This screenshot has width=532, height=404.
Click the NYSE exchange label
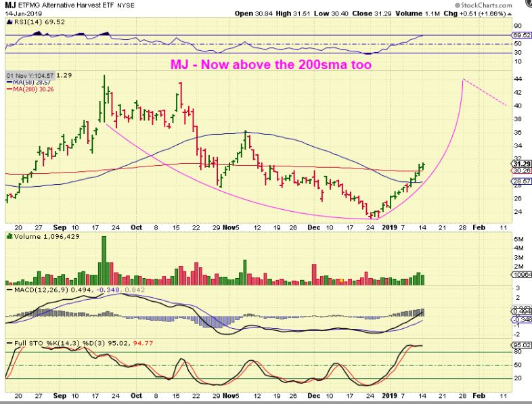pos(125,5)
